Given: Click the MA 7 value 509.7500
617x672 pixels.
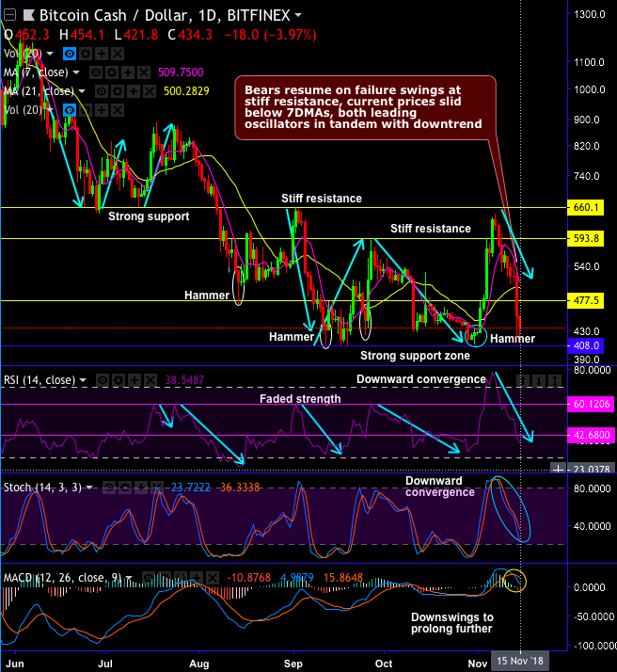Looking at the screenshot, I should (x=181, y=72).
